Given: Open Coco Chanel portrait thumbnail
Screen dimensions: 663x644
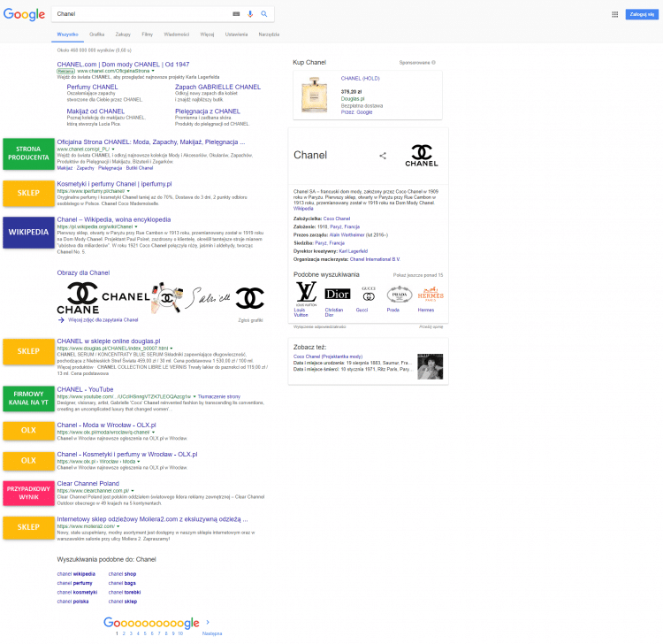Looking at the screenshot, I should (x=430, y=366).
